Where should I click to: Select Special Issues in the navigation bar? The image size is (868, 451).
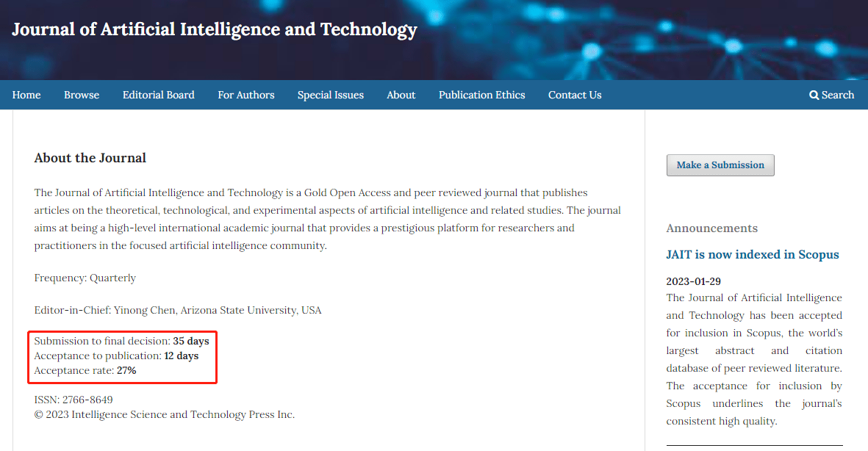click(331, 95)
